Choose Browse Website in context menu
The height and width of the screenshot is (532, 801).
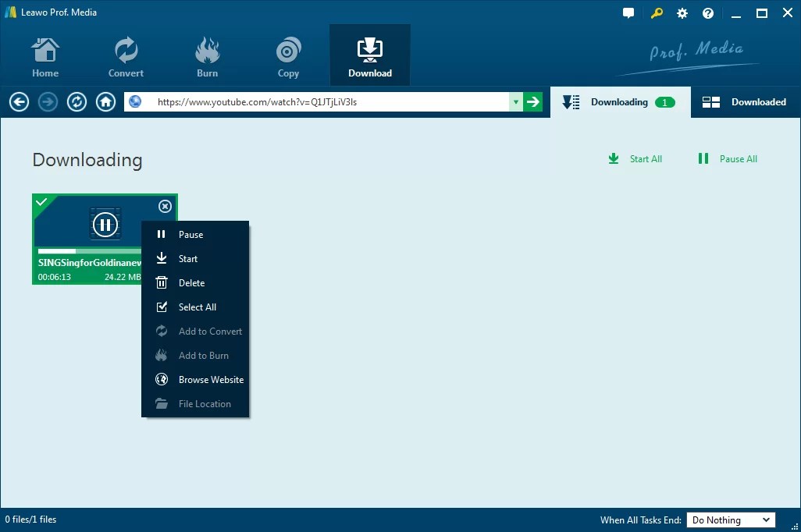click(195, 379)
